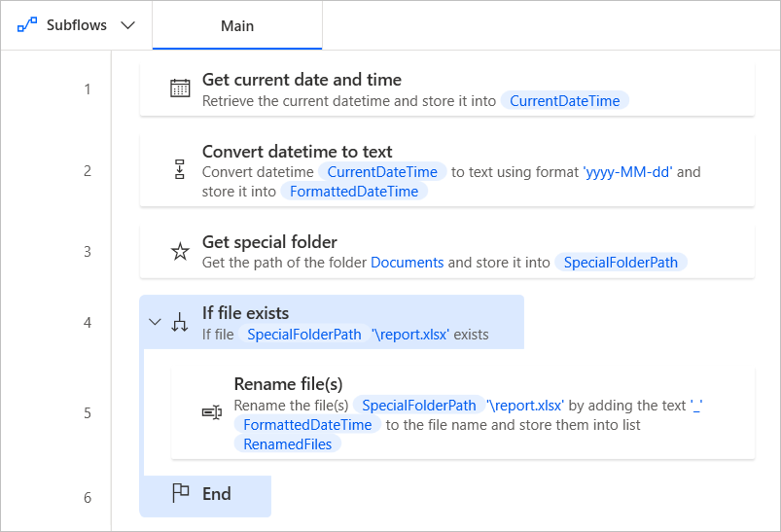Select the Get special folder action title

[x=269, y=242]
